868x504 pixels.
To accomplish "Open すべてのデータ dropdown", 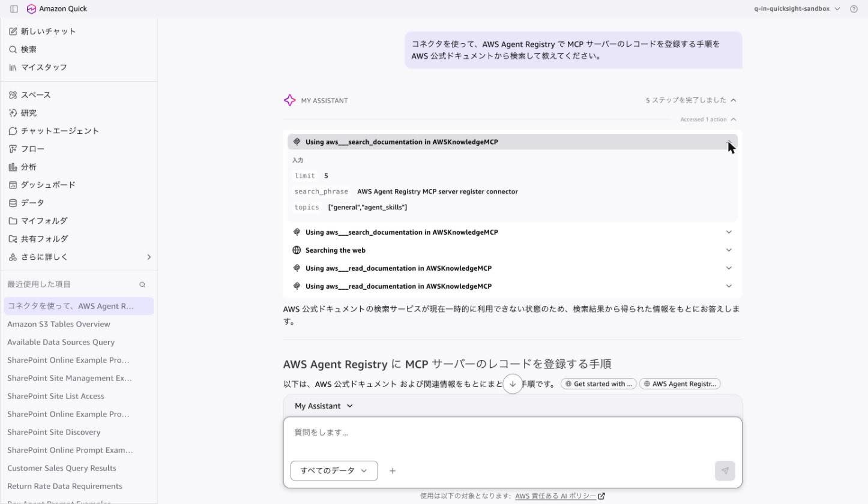I will (x=334, y=471).
